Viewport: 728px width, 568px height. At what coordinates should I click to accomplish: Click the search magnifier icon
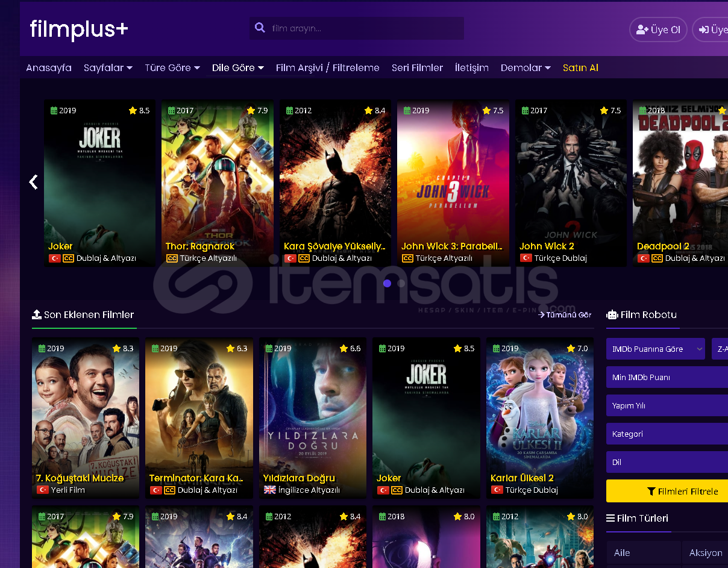click(260, 28)
